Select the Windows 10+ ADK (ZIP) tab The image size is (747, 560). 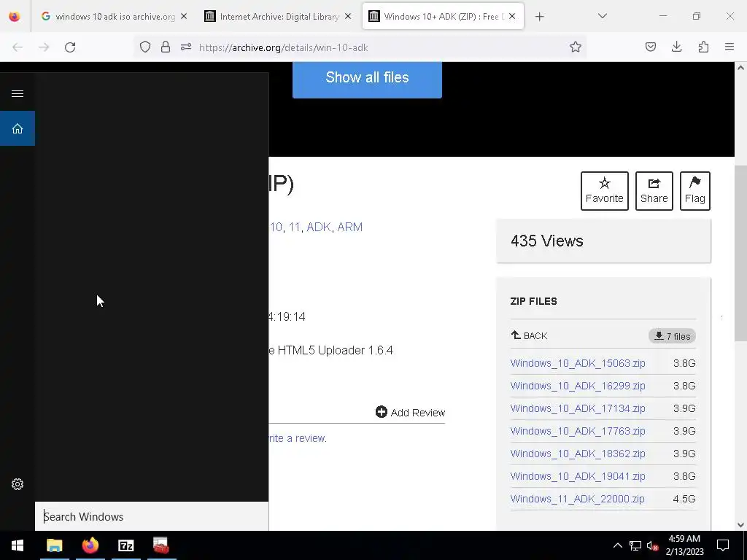[443, 17]
